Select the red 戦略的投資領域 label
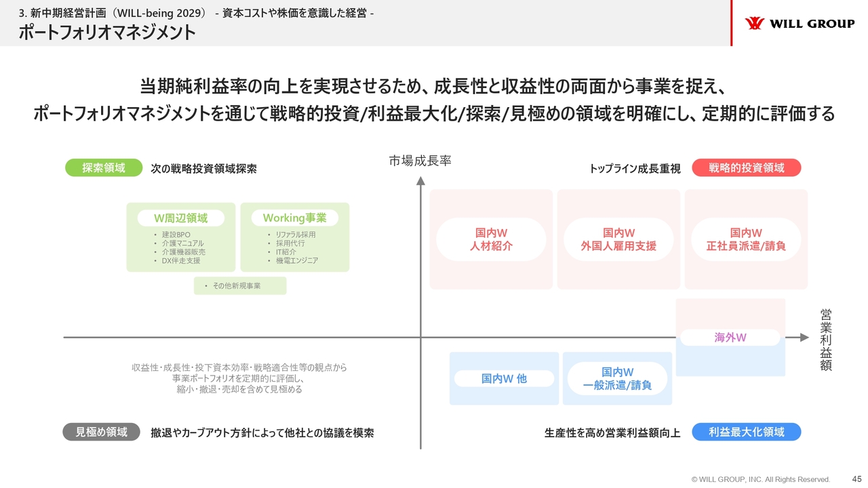868x488 pixels. (747, 167)
